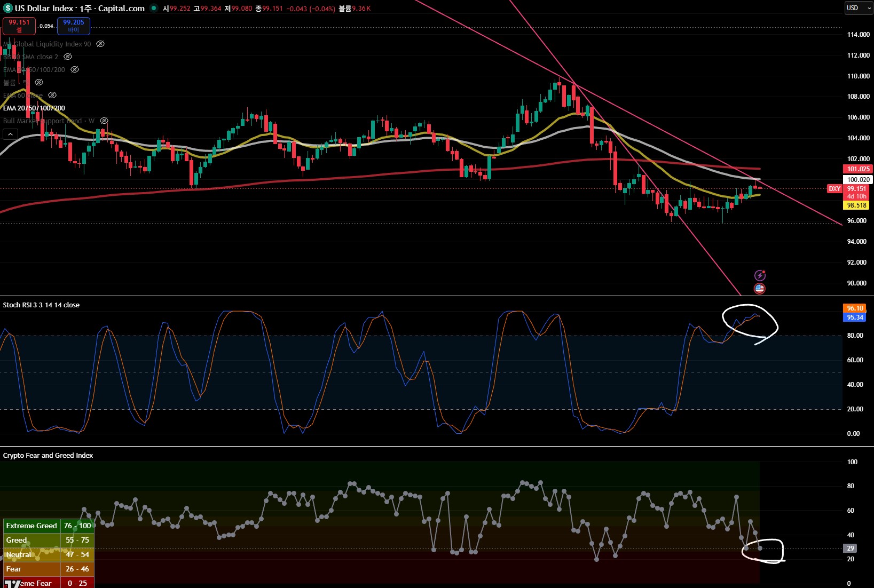The width and height of the screenshot is (874, 588).
Task: Open the purple lightning event icon
Action: 760,275
